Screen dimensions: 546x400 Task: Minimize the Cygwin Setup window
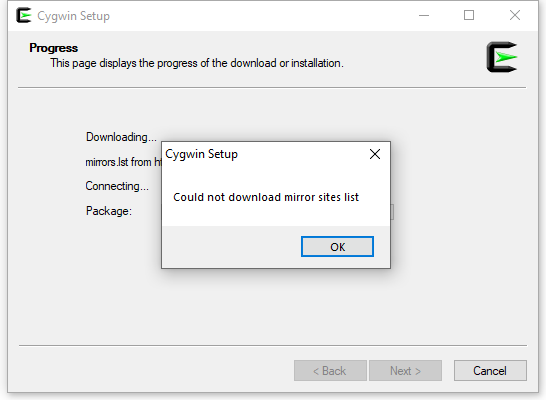point(424,15)
